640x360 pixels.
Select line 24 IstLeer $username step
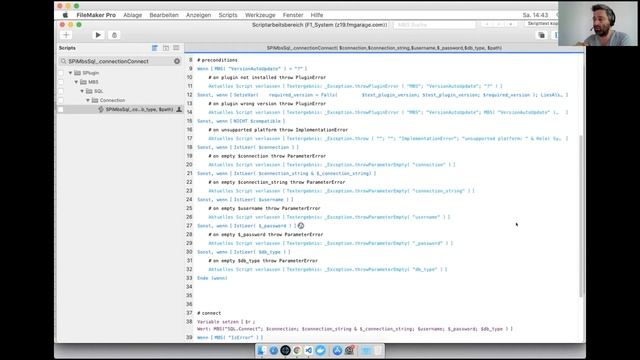click(245, 200)
